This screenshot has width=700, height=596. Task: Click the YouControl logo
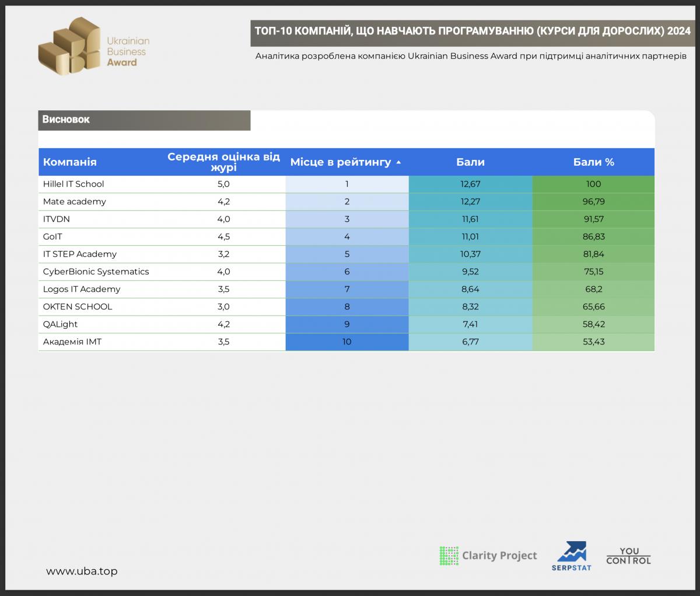pos(628,556)
